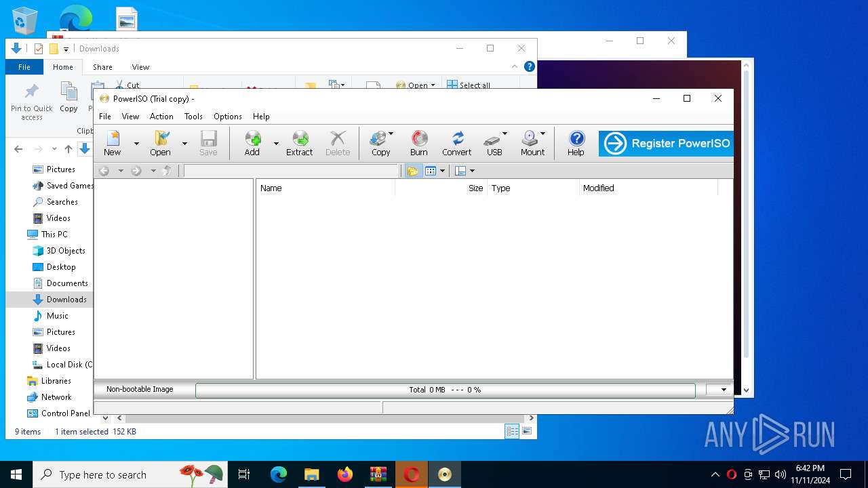Click Explorer Back arrow button
The height and width of the screenshot is (488, 868).
click(x=19, y=149)
